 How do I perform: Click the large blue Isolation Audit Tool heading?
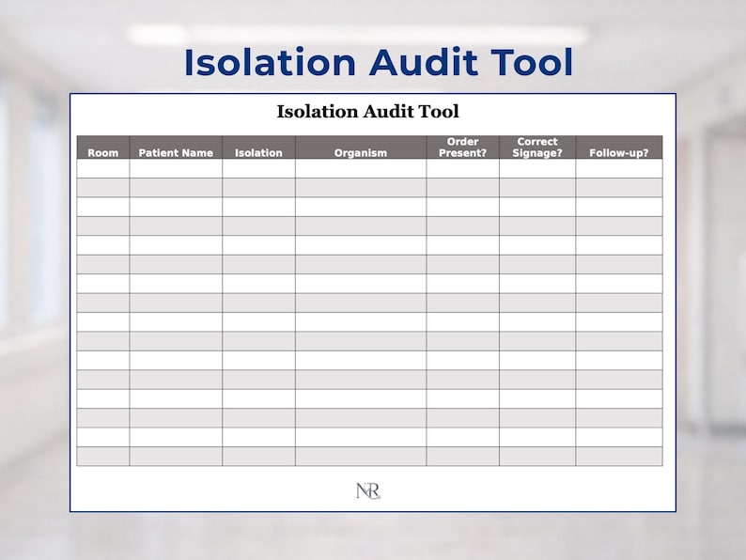pos(379,62)
